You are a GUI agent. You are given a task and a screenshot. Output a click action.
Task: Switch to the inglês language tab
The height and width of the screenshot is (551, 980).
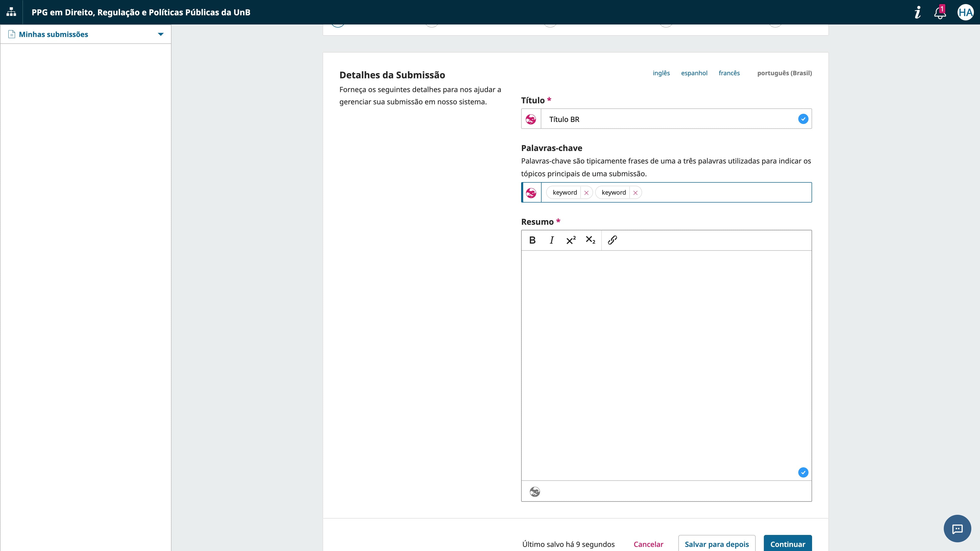tap(661, 73)
